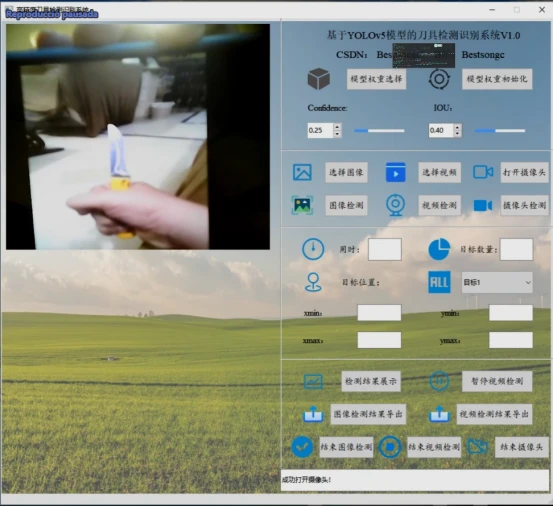Increase Confidence value with the up arrow
This screenshot has width=554, height=507.
(337, 127)
